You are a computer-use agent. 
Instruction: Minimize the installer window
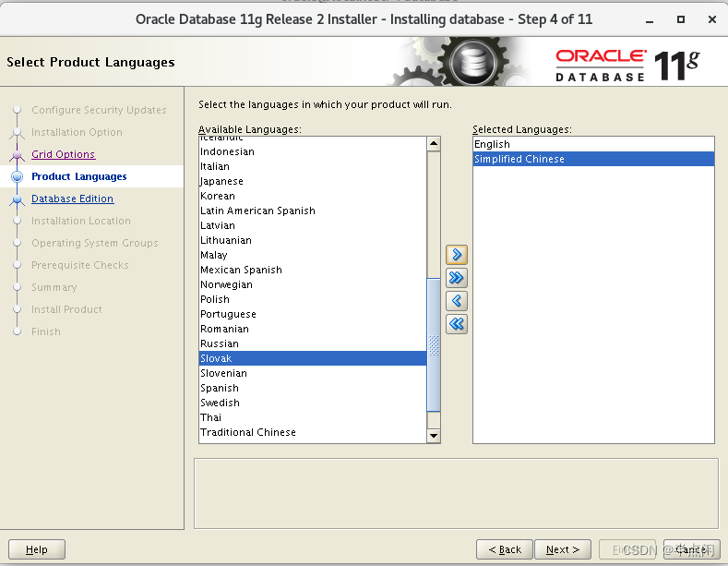coord(650,20)
